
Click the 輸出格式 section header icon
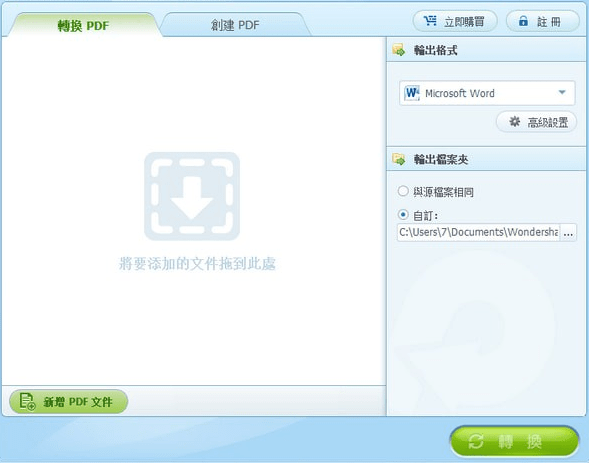tap(399, 50)
